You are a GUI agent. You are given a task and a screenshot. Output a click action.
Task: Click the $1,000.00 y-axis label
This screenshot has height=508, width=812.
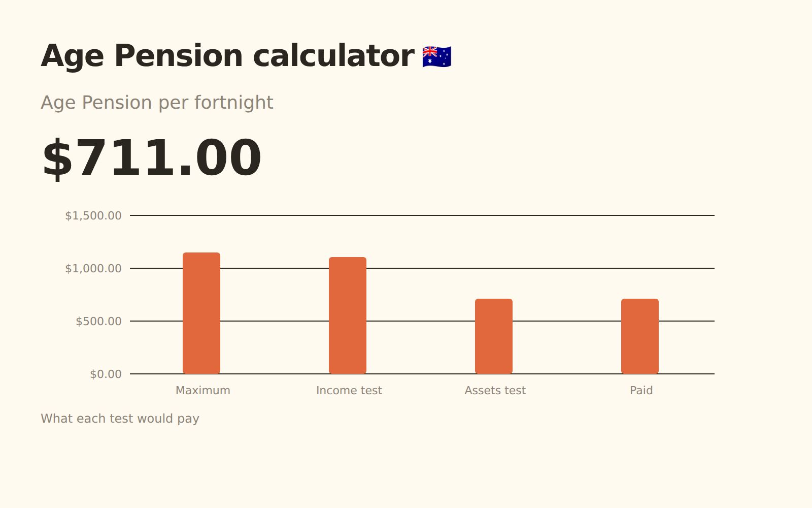(x=93, y=268)
